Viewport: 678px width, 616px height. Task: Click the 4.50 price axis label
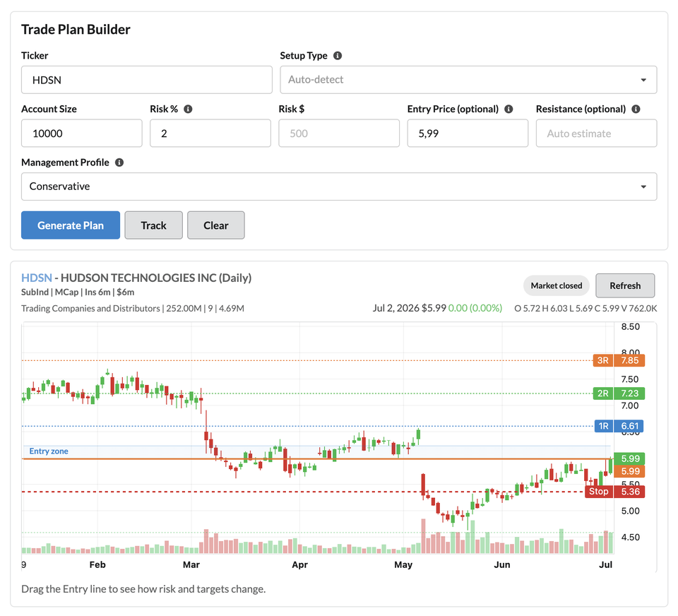(630, 538)
